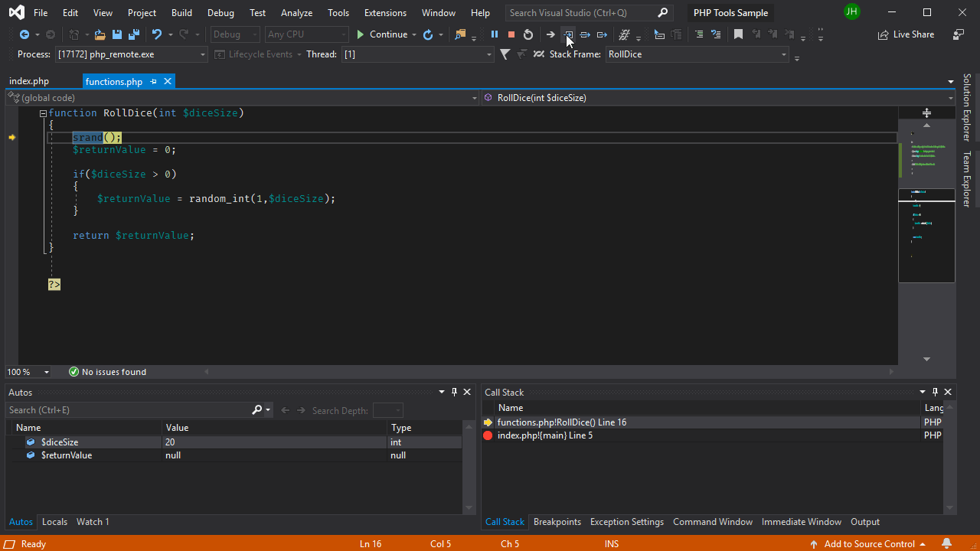Click the Navigate Backward arrow icon
This screenshot has height=551, width=980.
point(24,34)
